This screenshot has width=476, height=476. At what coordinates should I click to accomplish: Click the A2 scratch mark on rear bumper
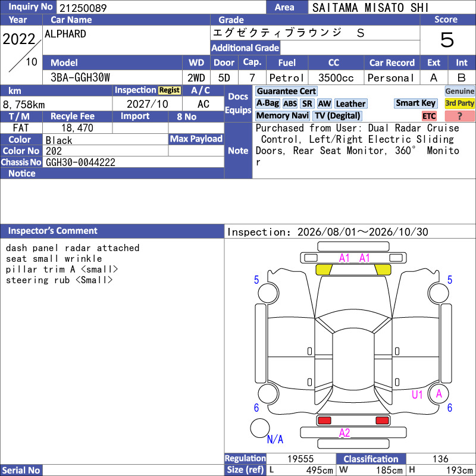tap(345, 433)
